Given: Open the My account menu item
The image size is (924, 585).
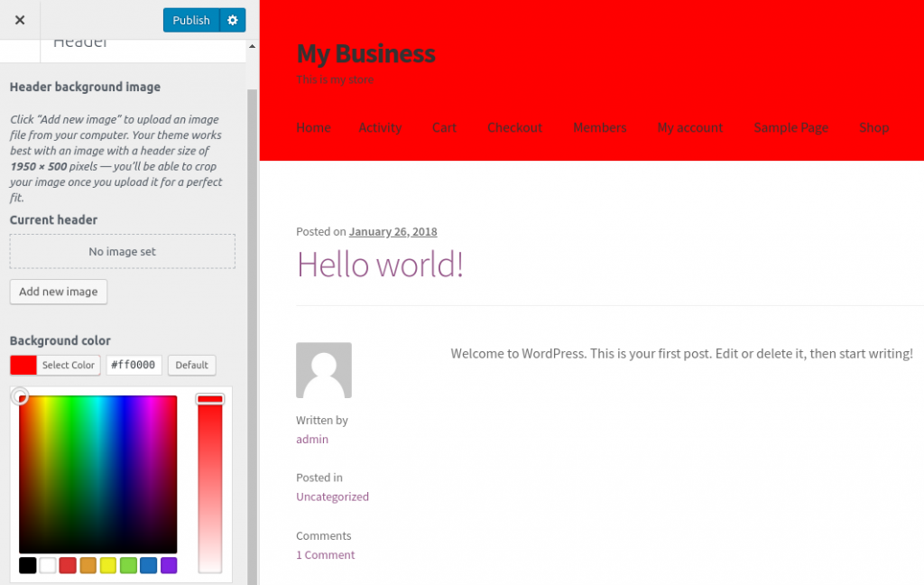Looking at the screenshot, I should (690, 127).
